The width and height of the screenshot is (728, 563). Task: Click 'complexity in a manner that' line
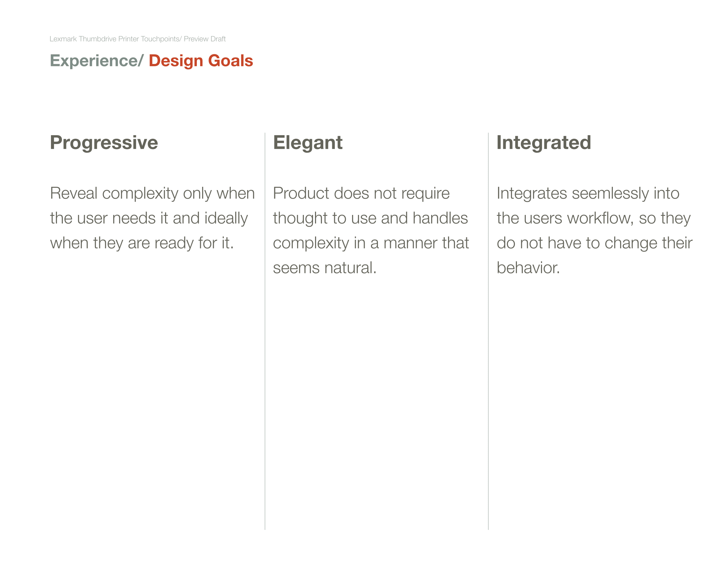coord(371,243)
